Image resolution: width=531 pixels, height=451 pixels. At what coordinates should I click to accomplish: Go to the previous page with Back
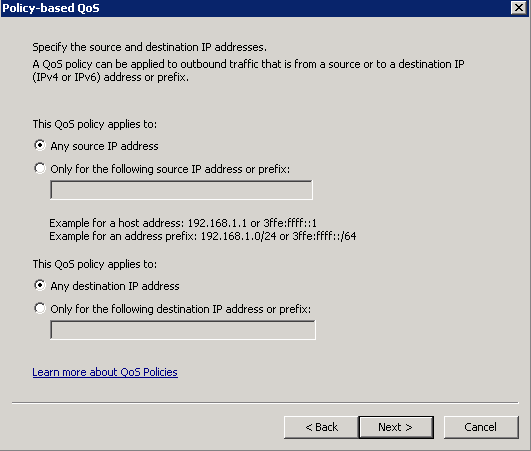(x=321, y=427)
